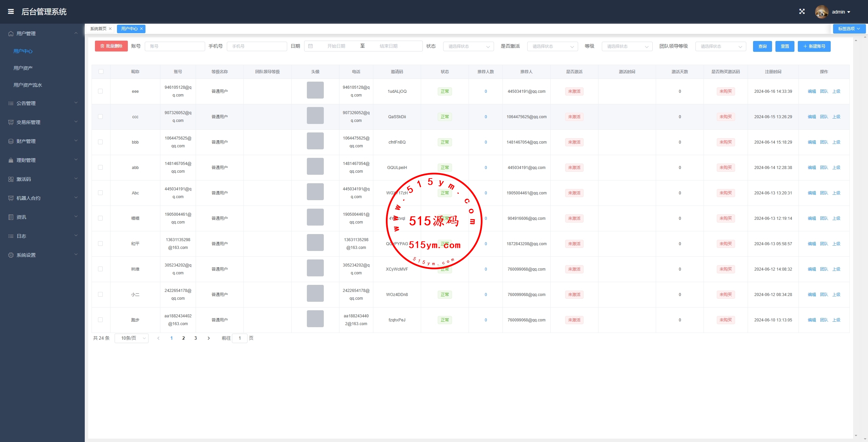Open the 10条/页 page size dropdown
The height and width of the screenshot is (442, 868).
tap(132, 338)
